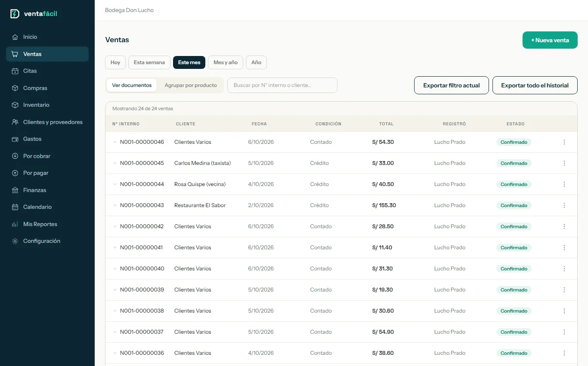Click the package icon beside Inventario
This screenshot has width=588, height=366.
click(15, 105)
